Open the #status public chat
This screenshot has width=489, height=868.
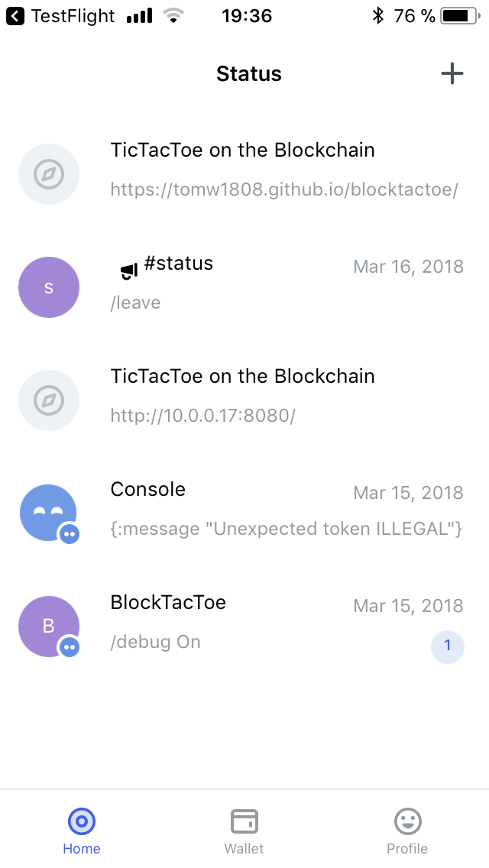244,287
